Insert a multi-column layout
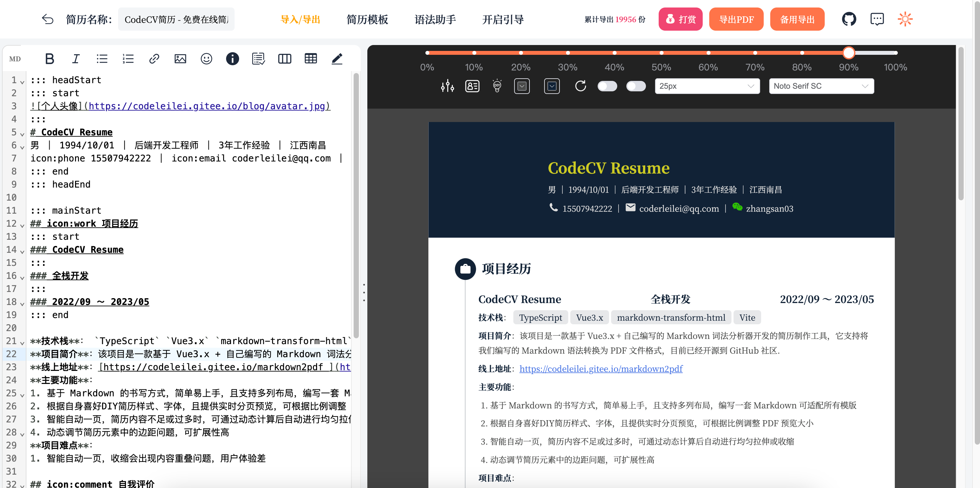 tap(284, 59)
